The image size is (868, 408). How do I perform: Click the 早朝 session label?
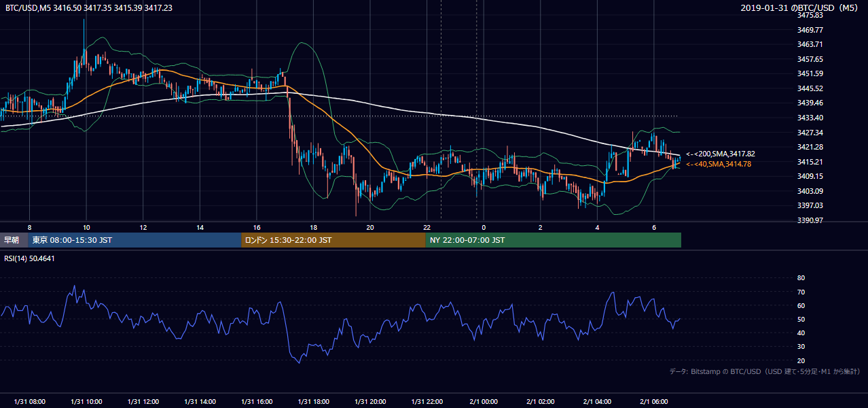pyautogui.click(x=13, y=240)
